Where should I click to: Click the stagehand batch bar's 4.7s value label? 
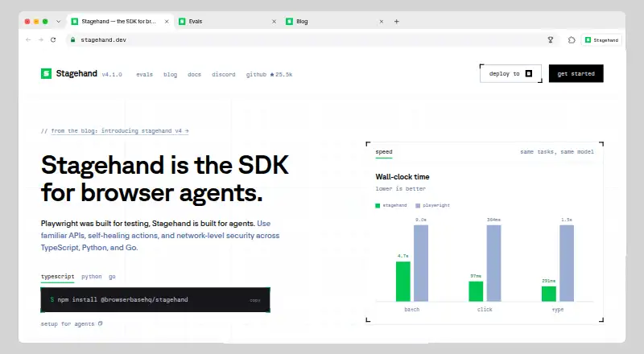403,256
